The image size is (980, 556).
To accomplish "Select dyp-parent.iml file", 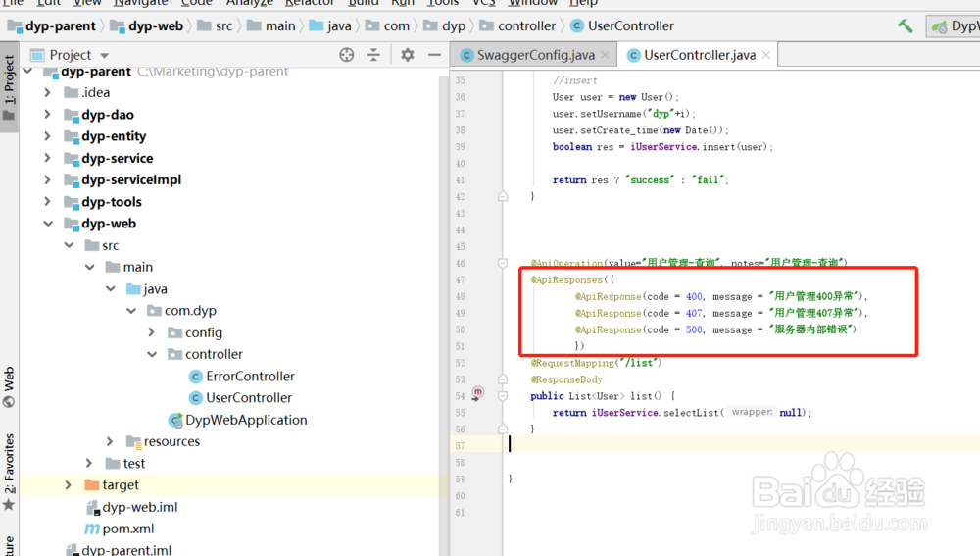I will (x=126, y=550).
